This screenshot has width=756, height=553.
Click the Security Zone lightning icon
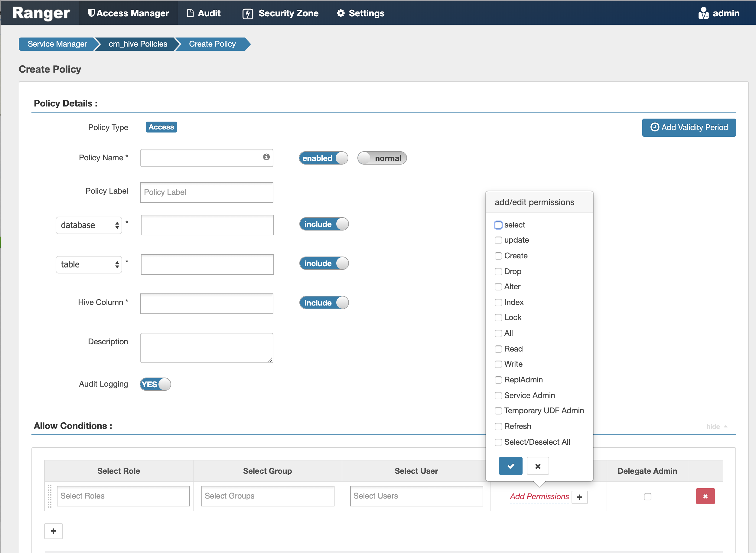coord(247,13)
